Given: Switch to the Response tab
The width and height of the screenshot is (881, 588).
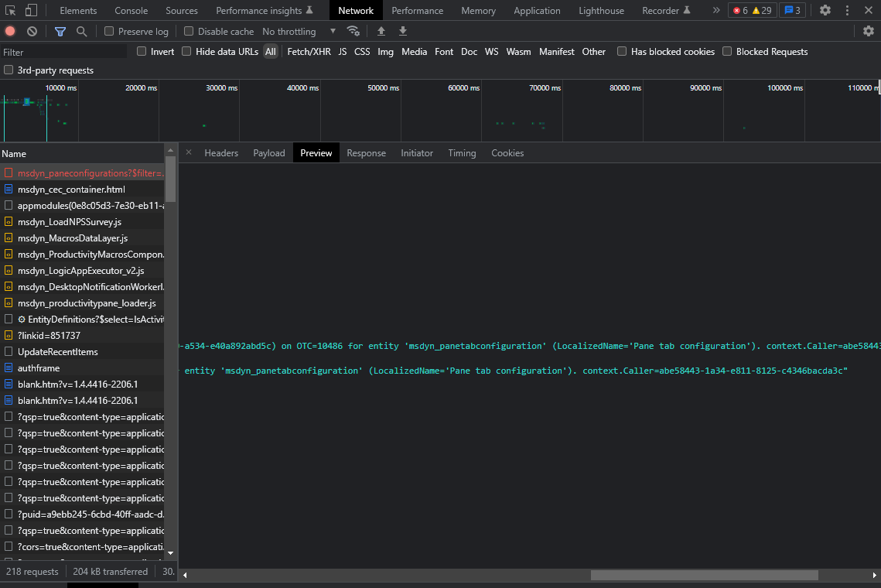Looking at the screenshot, I should tap(366, 152).
